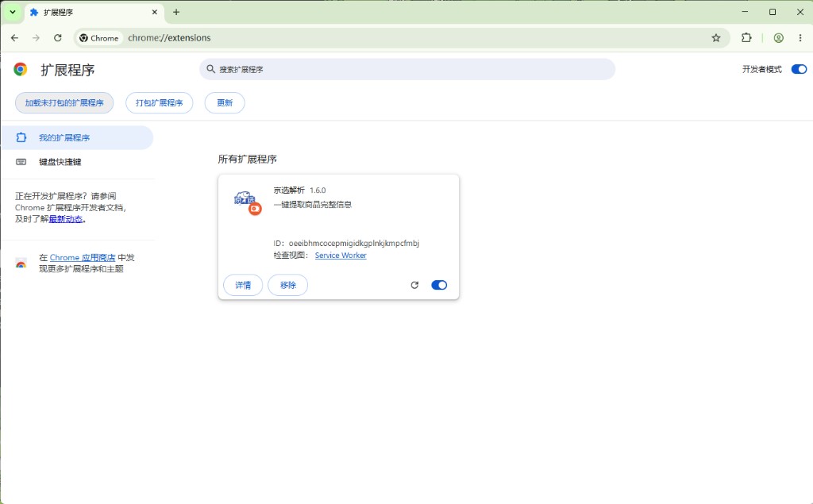Click 加载未打包的扩展程序 button
813x504 pixels.
[64, 102]
